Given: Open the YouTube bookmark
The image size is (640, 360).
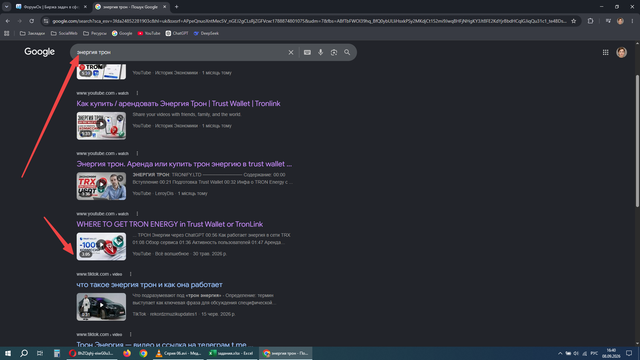Looking at the screenshot, I should (149, 33).
